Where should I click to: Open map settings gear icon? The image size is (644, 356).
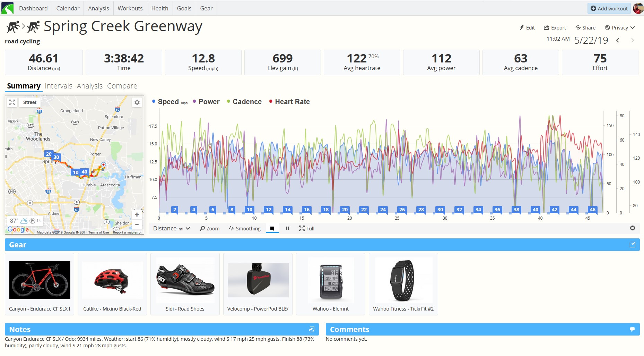[137, 102]
